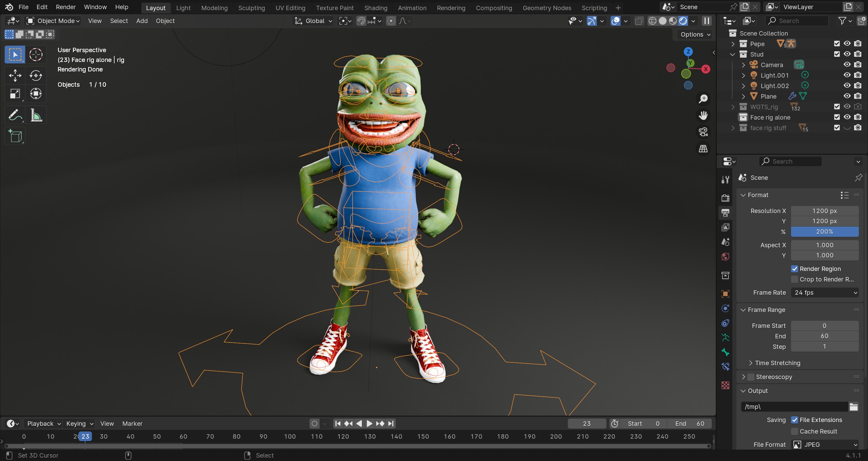Switch to rendered viewport shading
Image resolution: width=868 pixels, height=461 pixels.
point(683,21)
